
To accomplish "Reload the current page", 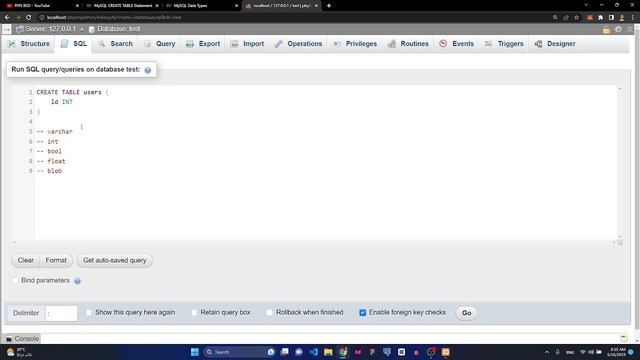I will 29,18.
